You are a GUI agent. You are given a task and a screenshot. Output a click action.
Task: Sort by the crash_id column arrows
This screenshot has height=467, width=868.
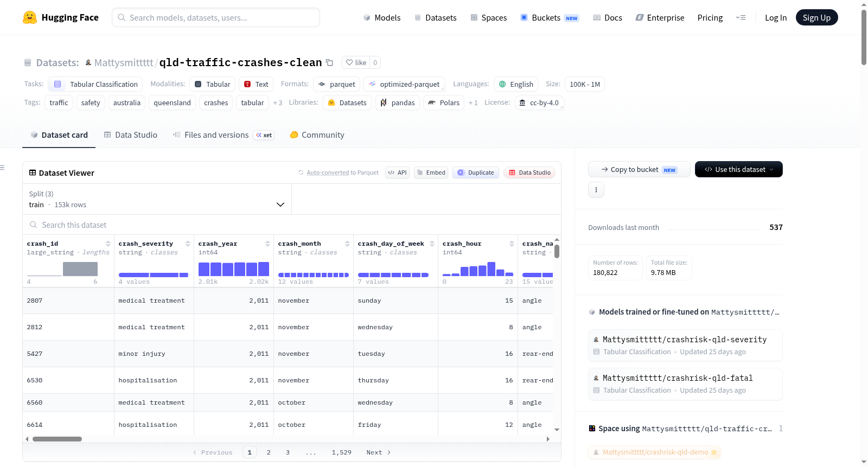click(108, 244)
